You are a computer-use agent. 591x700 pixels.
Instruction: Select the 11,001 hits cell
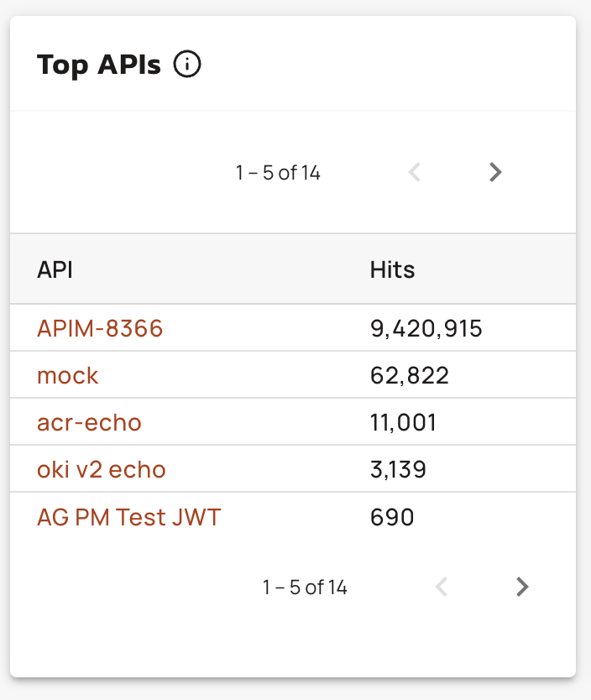(403, 422)
